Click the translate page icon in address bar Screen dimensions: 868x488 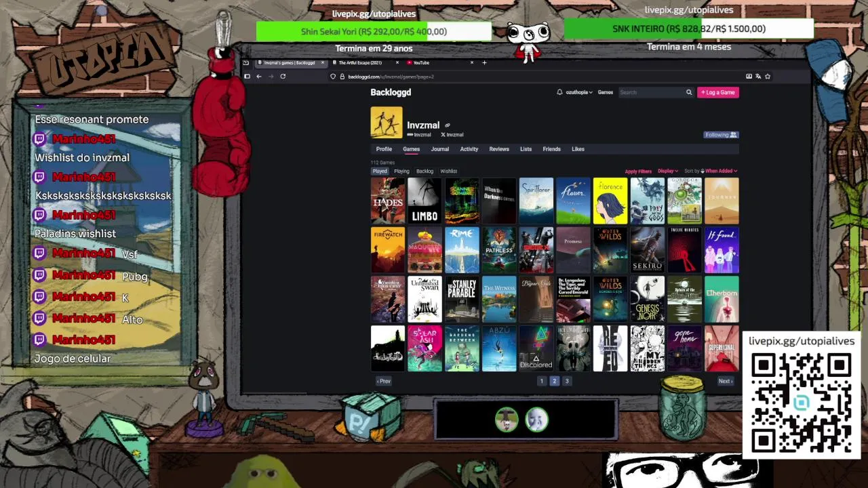coord(758,77)
